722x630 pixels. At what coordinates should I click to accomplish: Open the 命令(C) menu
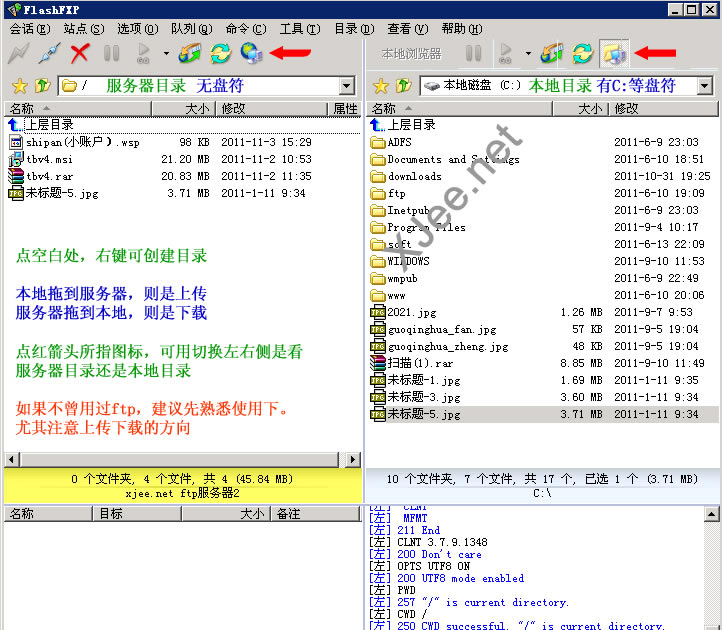246,29
